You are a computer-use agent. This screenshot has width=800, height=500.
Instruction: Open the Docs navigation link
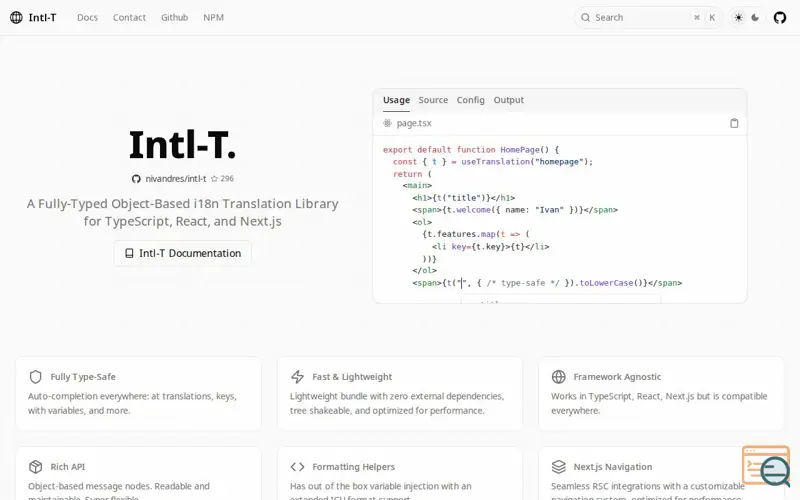87,17
